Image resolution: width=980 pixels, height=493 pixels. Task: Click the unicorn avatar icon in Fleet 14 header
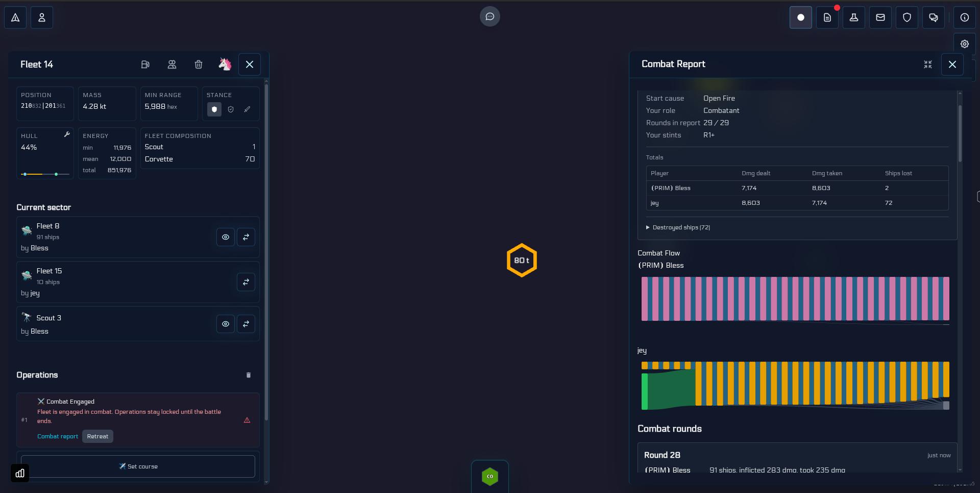click(225, 64)
